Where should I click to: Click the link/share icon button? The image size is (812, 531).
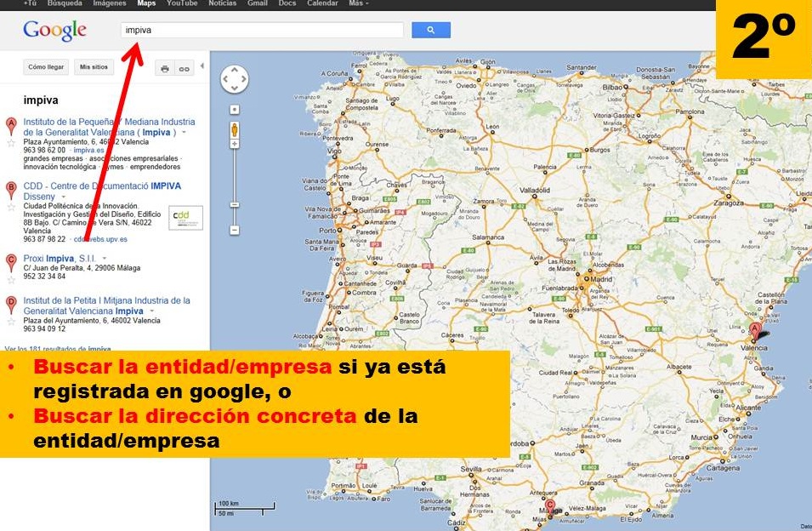pos(184,68)
